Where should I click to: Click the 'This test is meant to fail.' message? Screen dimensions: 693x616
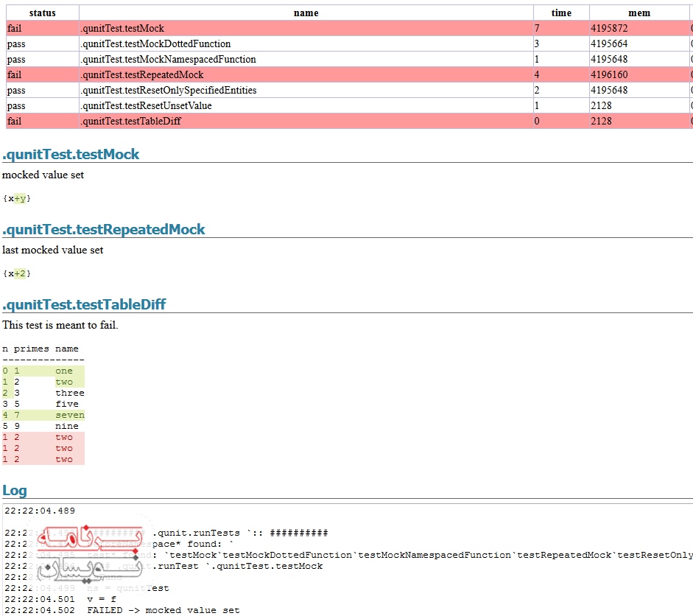[x=60, y=325]
